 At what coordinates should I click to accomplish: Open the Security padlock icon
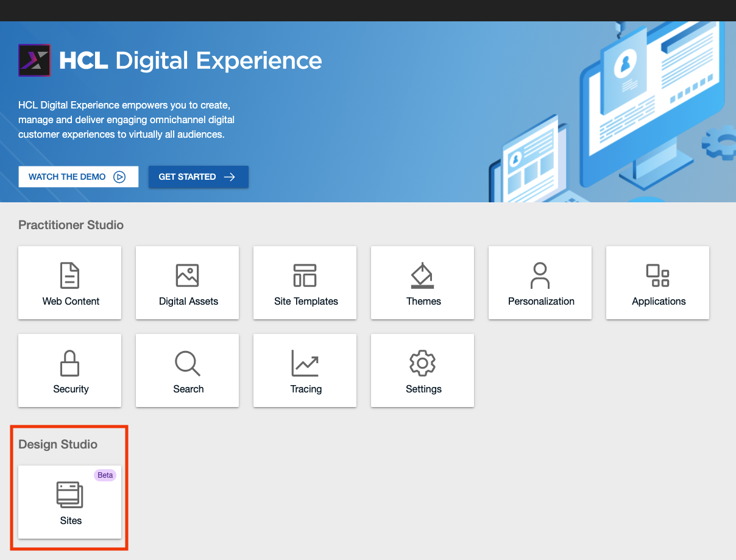pos(69,363)
